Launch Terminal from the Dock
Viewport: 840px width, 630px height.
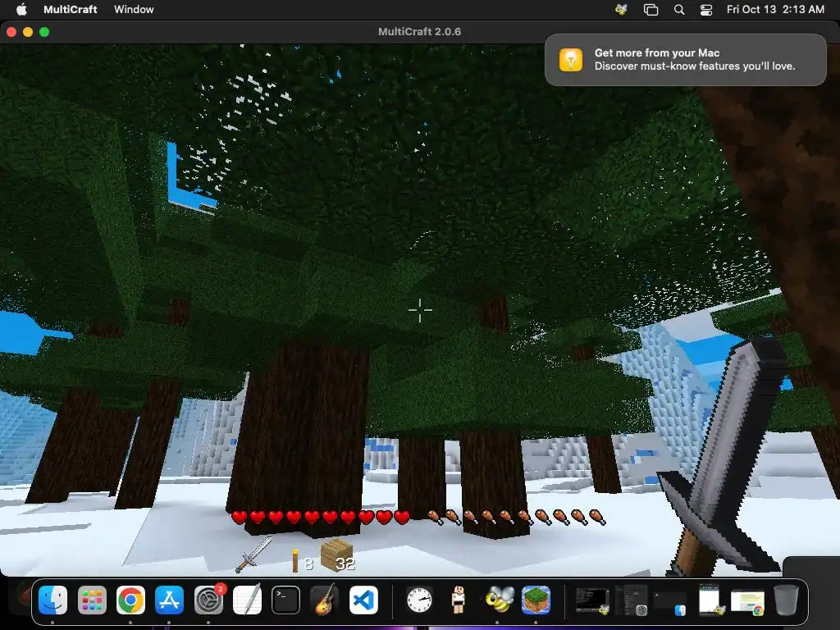click(x=285, y=600)
